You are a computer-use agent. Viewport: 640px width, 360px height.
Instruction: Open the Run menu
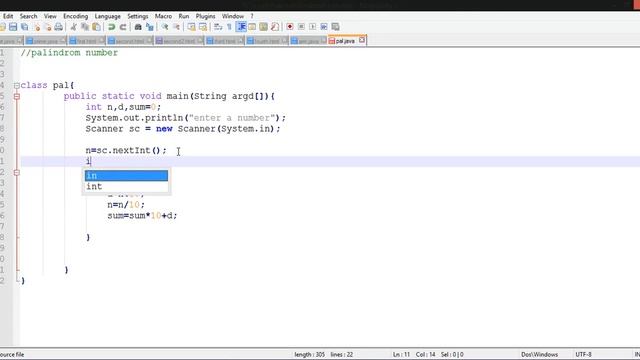[x=184, y=16]
